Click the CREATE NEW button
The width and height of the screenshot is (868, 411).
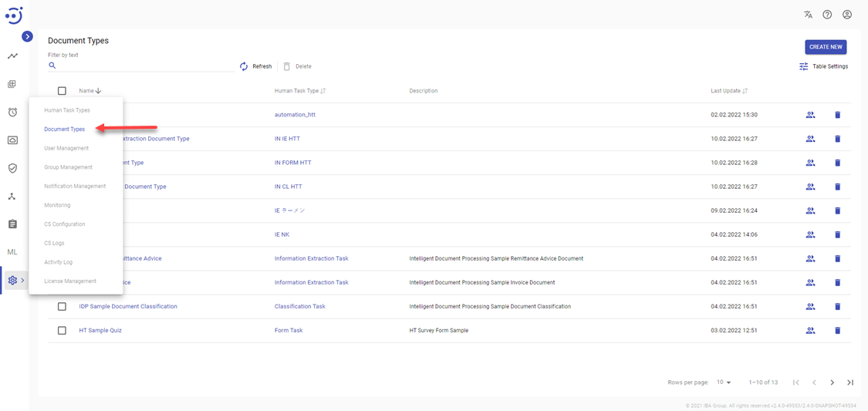point(825,47)
